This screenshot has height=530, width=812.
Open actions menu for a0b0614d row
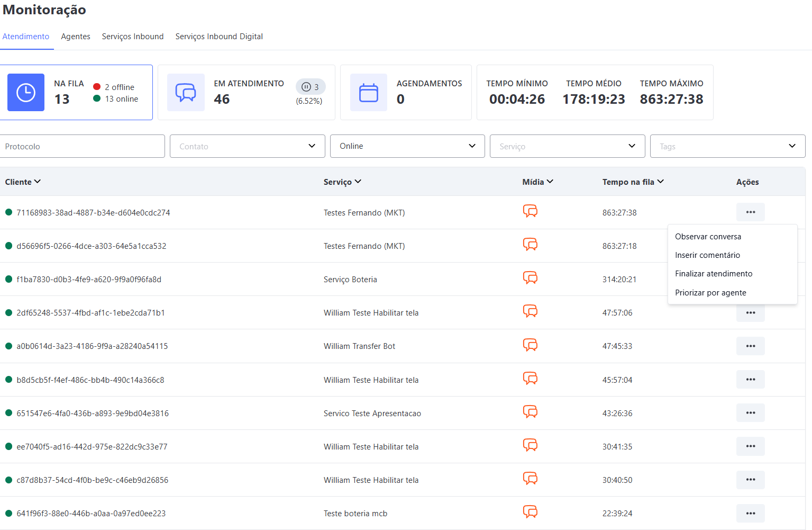coord(751,346)
